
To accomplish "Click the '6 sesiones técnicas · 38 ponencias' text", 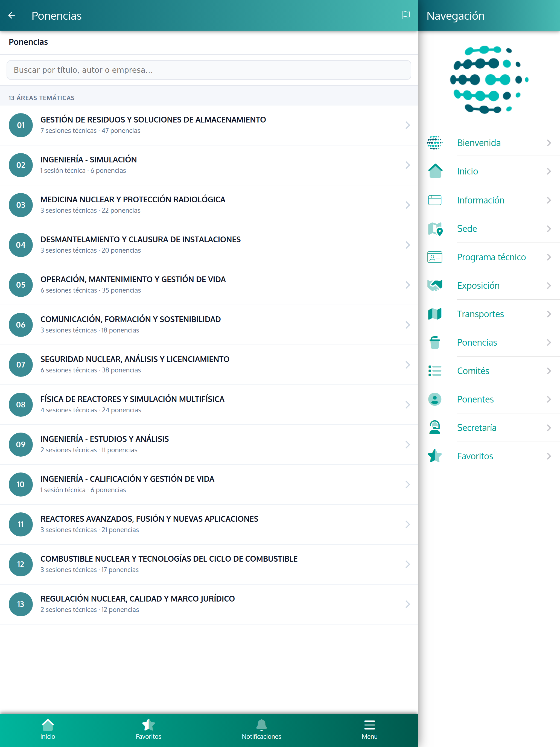I will tap(91, 370).
